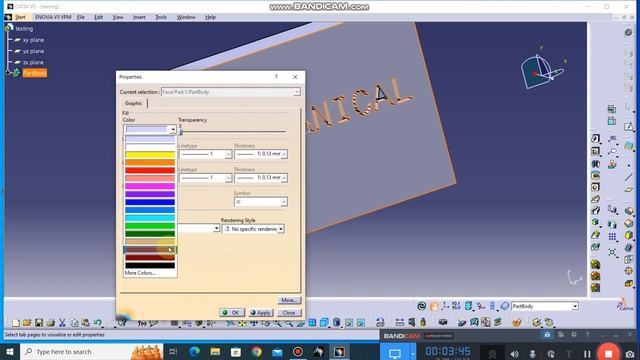
Task: Click the Bandicam screenshot camera icon
Action: [630, 354]
